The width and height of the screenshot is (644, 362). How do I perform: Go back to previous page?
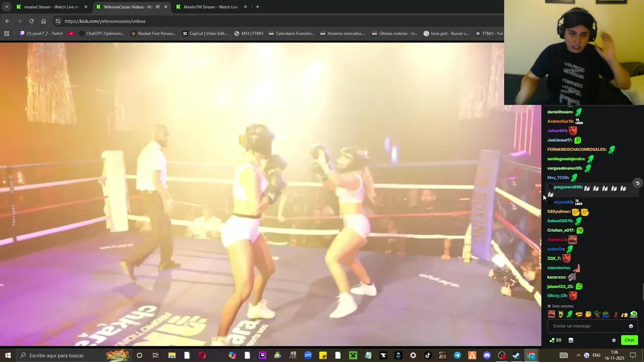click(7, 21)
